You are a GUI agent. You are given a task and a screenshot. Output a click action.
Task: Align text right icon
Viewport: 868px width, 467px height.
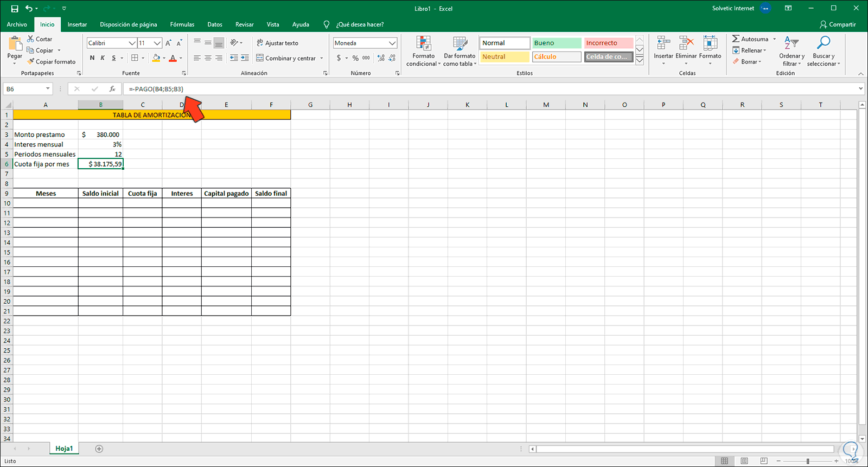point(219,58)
